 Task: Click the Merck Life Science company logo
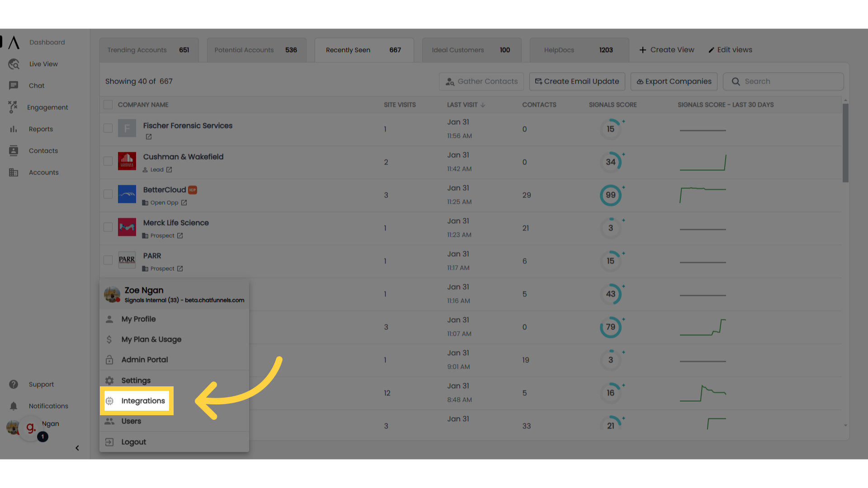tap(127, 227)
